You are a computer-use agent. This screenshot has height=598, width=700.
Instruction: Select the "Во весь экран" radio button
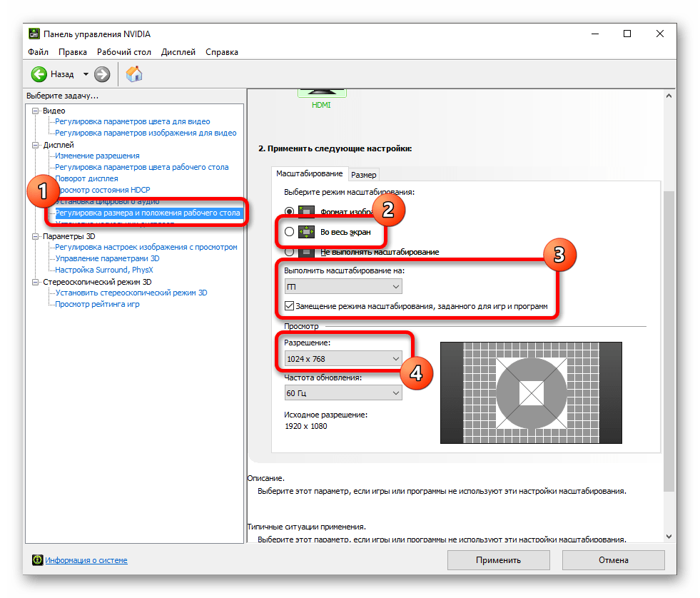[289, 231]
